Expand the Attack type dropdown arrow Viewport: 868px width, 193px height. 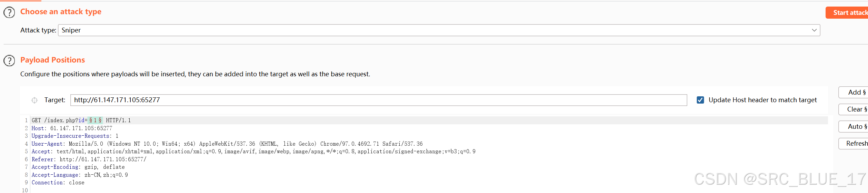pyautogui.click(x=814, y=30)
